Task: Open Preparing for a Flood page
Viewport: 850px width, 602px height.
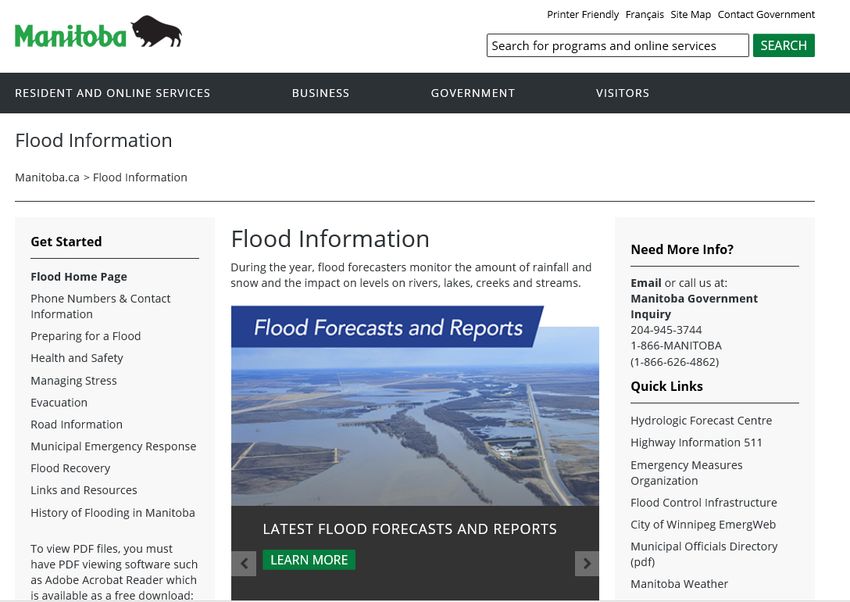Action: (86, 336)
